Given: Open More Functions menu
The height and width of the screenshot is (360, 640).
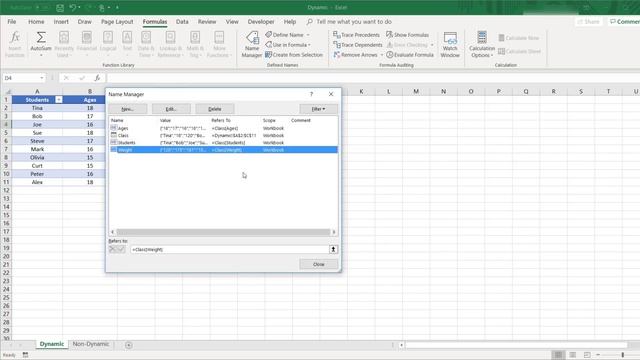Looking at the screenshot, I should point(219,44).
